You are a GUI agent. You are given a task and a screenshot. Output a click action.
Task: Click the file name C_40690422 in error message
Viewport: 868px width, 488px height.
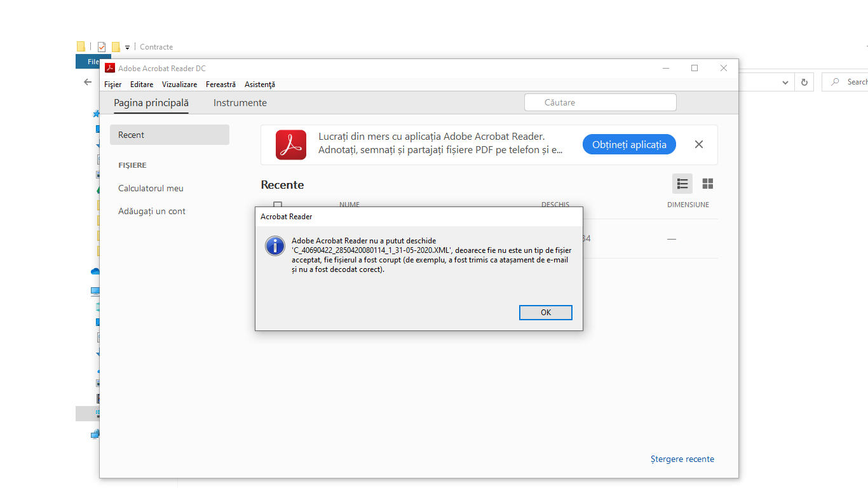pyautogui.click(x=371, y=250)
